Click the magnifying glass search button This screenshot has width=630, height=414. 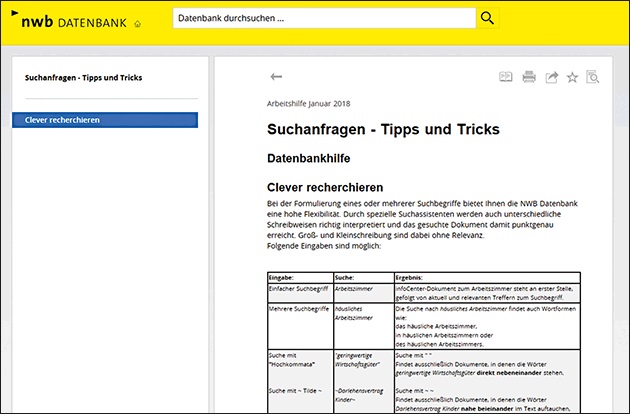point(487,19)
